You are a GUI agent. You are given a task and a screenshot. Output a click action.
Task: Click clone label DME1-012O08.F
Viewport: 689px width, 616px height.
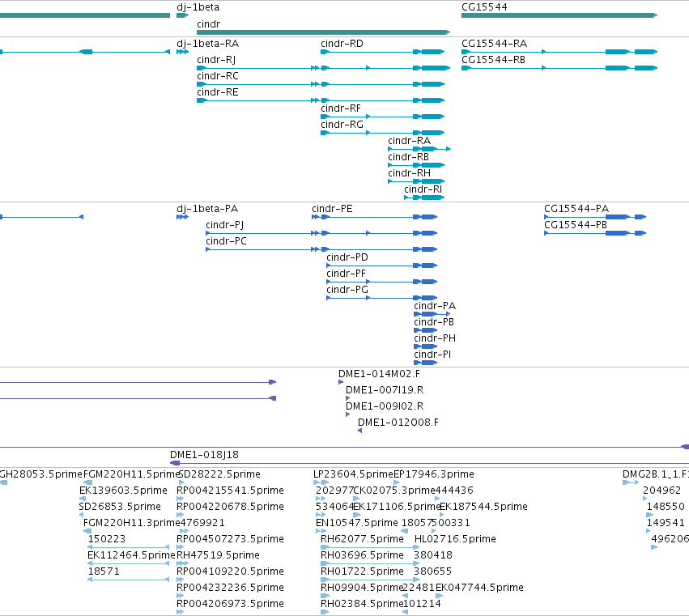[398, 423]
